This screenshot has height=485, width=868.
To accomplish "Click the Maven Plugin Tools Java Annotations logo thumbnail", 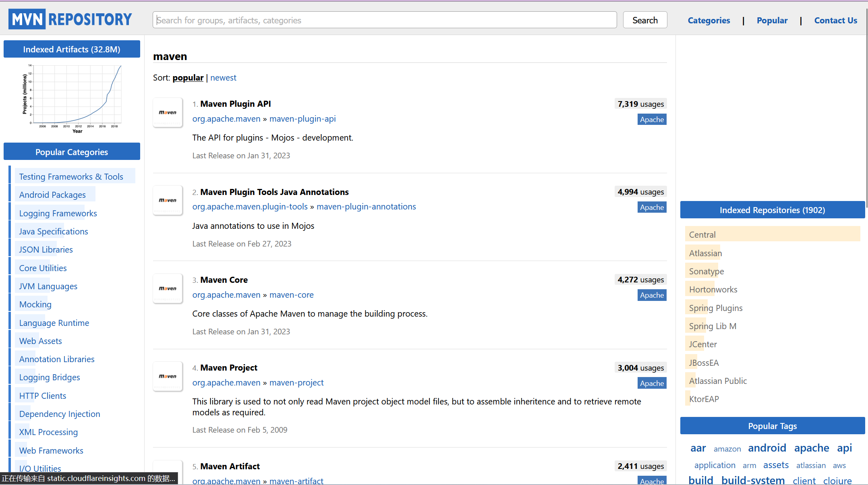I will [168, 200].
